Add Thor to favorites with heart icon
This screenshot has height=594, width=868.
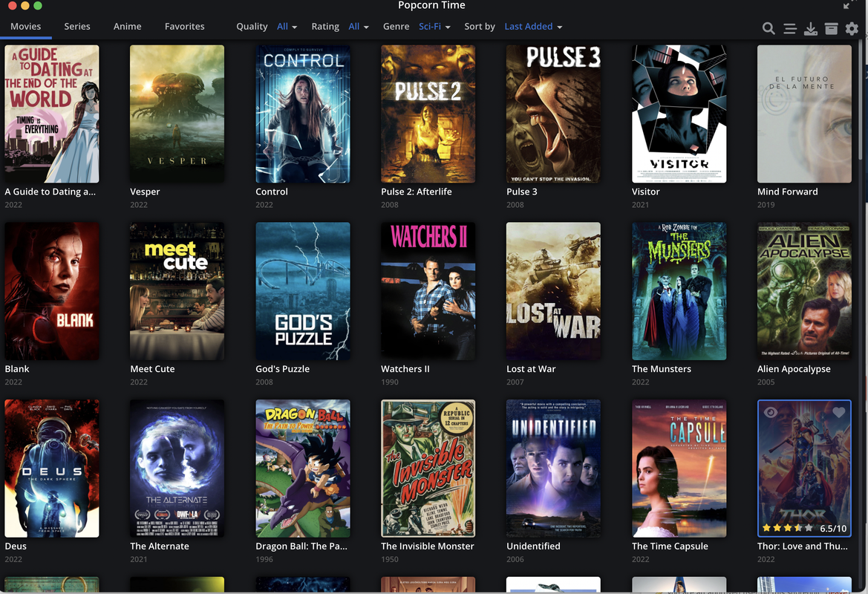(x=838, y=412)
